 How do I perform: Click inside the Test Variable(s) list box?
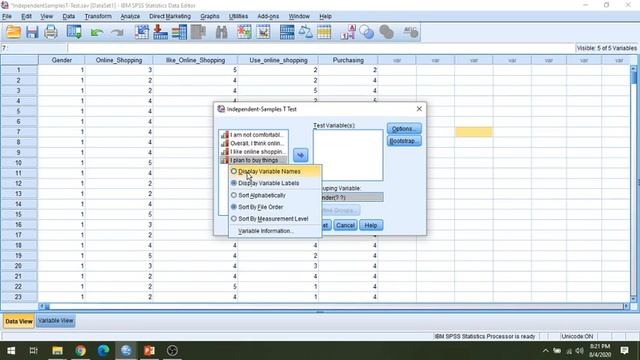[x=348, y=155]
